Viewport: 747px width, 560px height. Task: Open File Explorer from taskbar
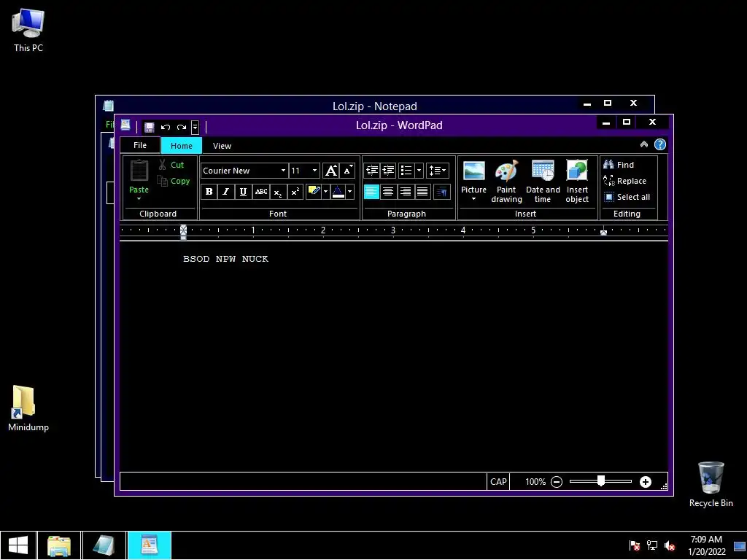59,545
